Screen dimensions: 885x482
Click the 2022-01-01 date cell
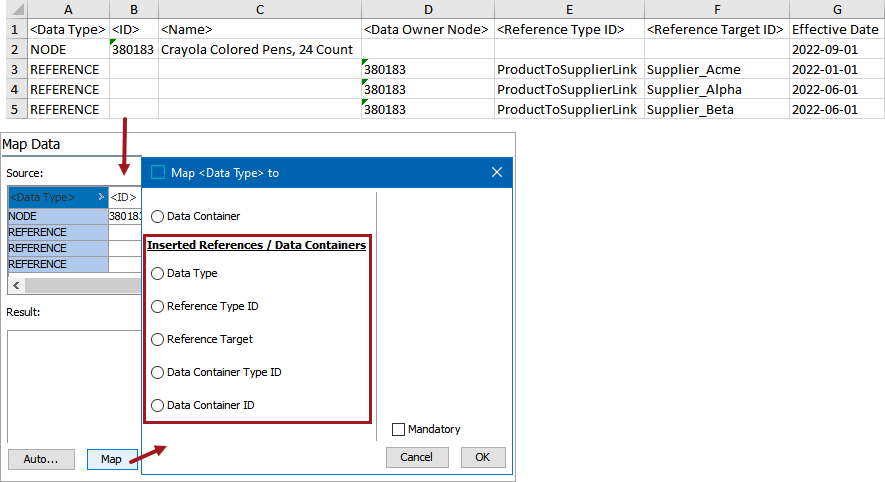point(837,69)
